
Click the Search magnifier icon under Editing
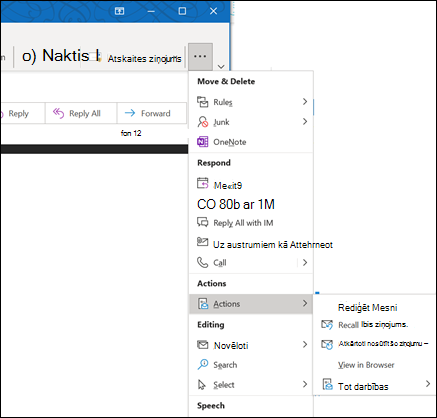tap(202, 364)
